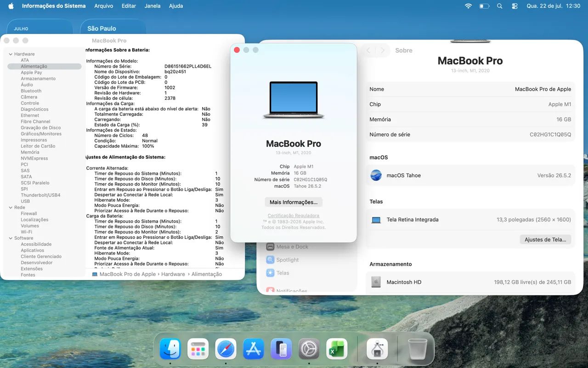Image resolution: width=588 pixels, height=368 pixels.
Task: Click the battery serial D86151662PLL4D6EL
Action: [188, 67]
